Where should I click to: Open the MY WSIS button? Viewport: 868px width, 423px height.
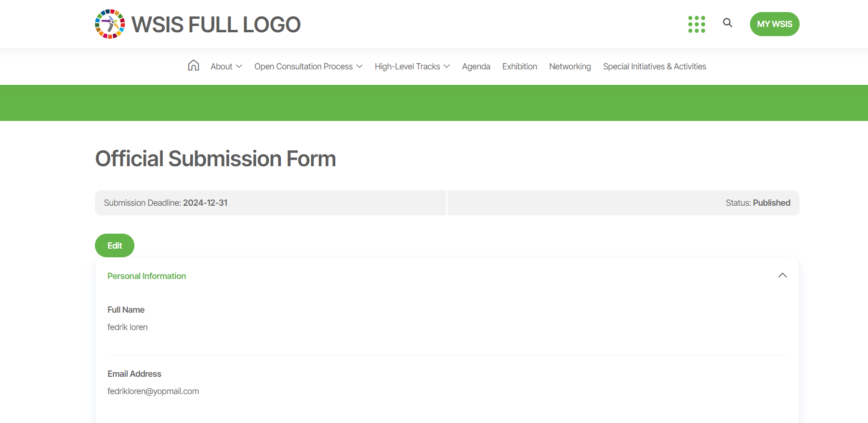click(774, 24)
